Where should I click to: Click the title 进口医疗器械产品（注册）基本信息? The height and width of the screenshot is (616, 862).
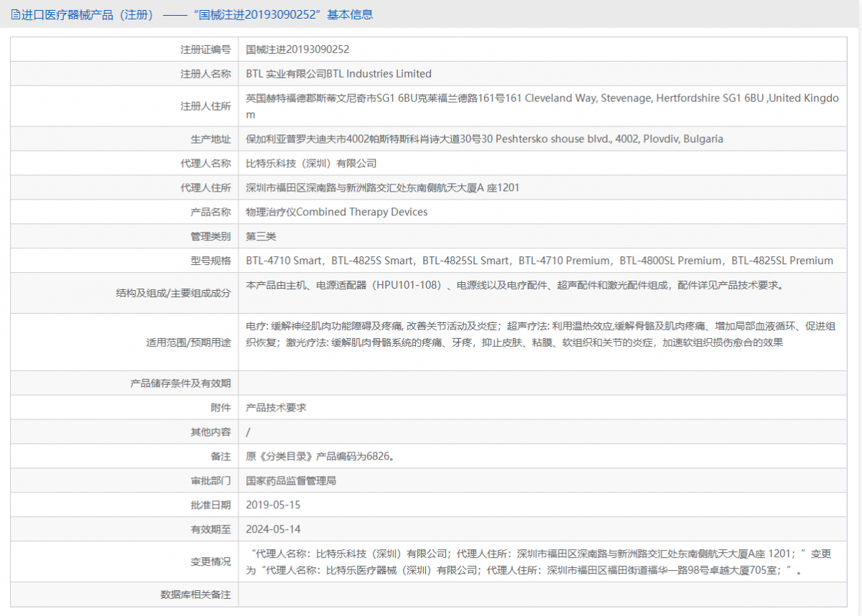pos(197,14)
